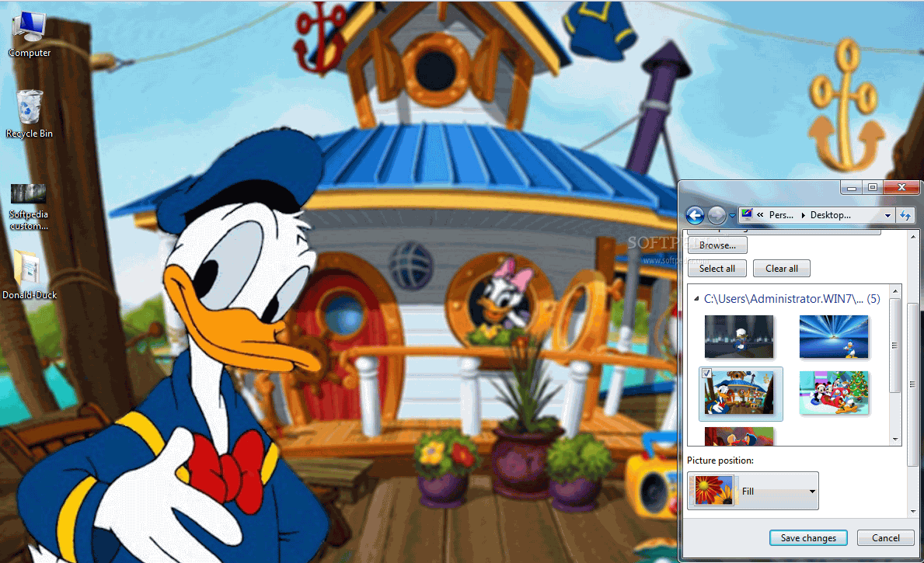Image resolution: width=924 pixels, height=563 pixels.
Task: Open the Computer desktop icon
Action: pyautogui.click(x=29, y=34)
